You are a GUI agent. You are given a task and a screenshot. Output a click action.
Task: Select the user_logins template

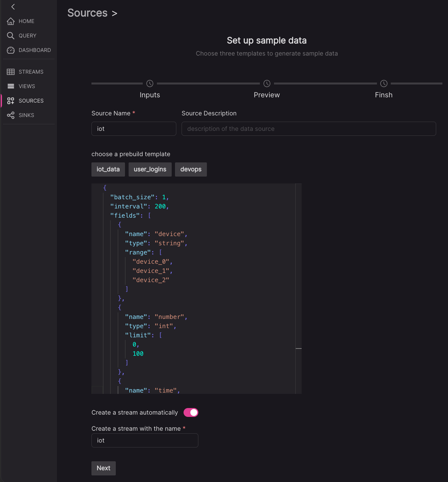pos(150,169)
